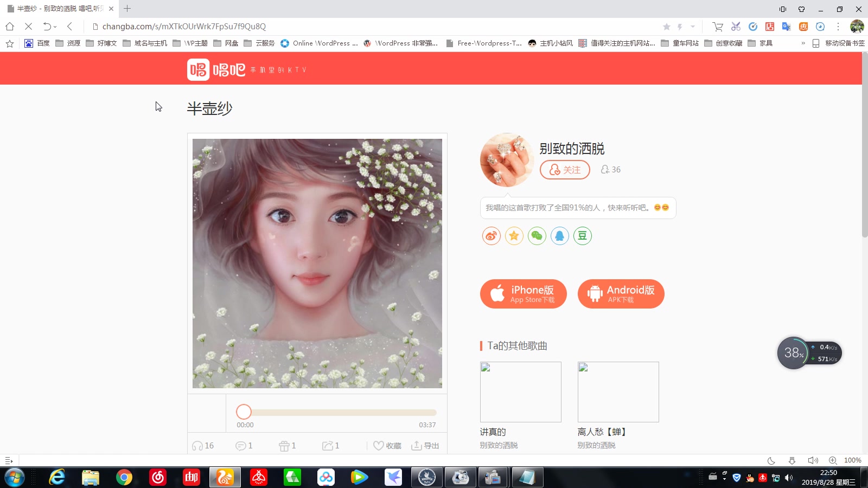Image resolution: width=868 pixels, height=488 pixels.
Task: Click the 100% zoom level
Action: click(852, 460)
